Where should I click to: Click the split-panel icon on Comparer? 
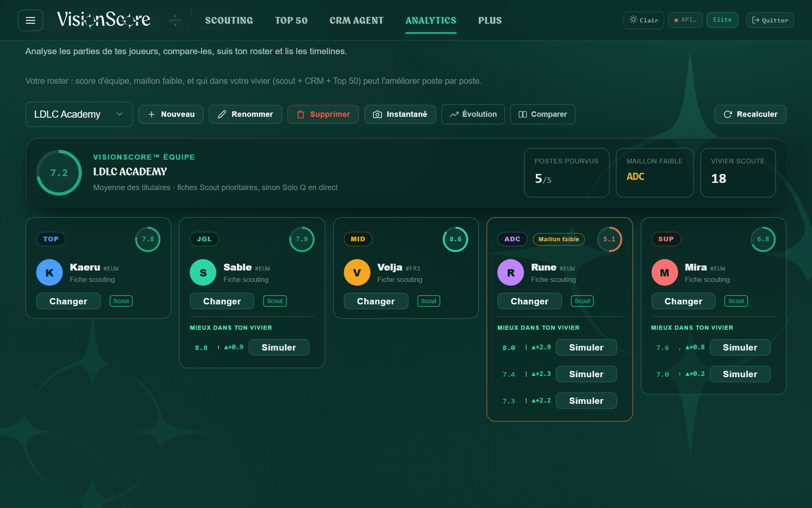click(523, 114)
